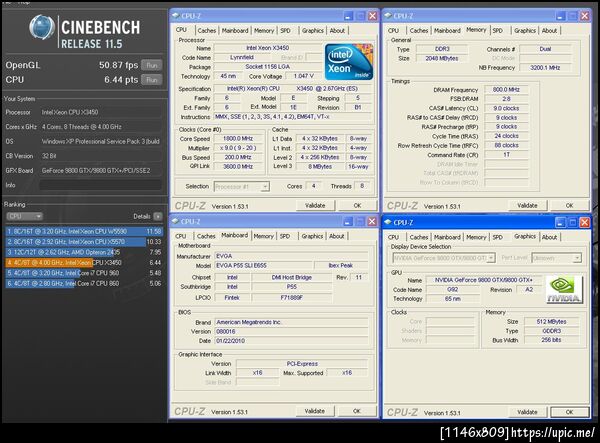Viewport: 600px width, 443px height.
Task: Run the CPU benchmark
Action: click(152, 80)
